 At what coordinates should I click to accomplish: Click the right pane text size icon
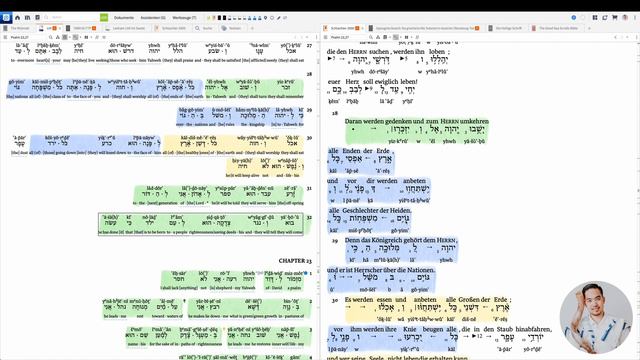[378, 37]
